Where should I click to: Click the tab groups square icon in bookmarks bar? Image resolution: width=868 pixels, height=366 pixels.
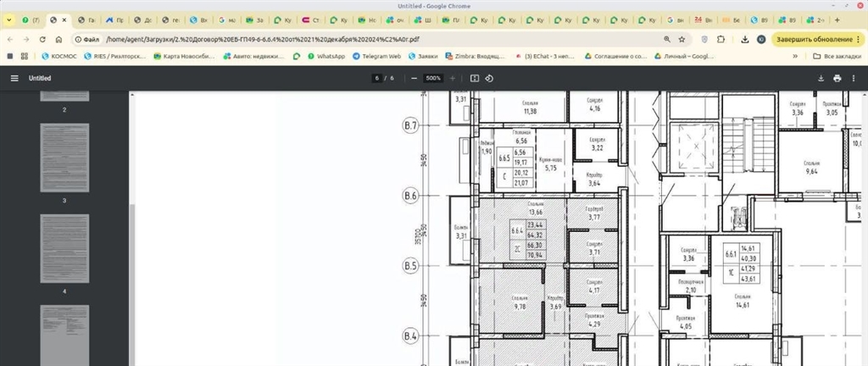point(9,56)
